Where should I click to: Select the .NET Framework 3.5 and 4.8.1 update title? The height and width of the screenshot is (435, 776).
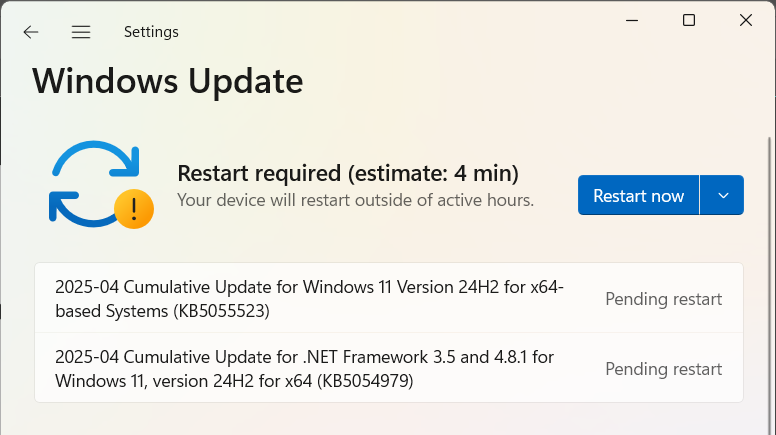(x=304, y=369)
